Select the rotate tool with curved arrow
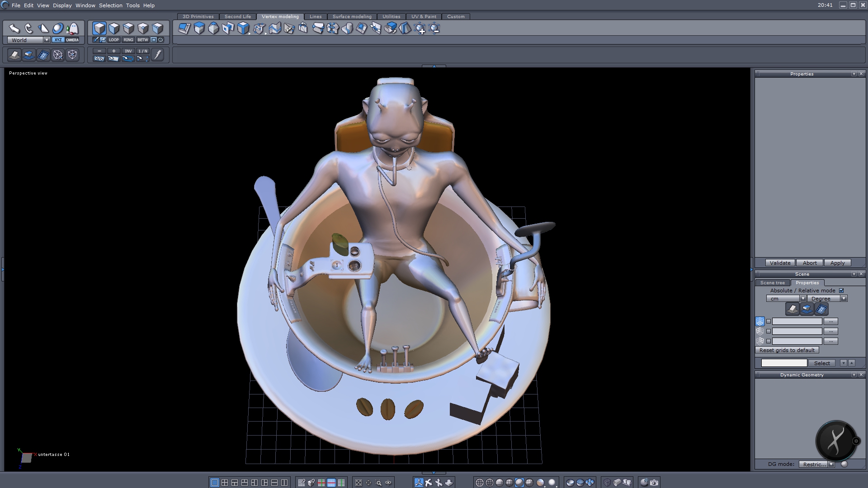This screenshot has height=488, width=868. tap(29, 28)
